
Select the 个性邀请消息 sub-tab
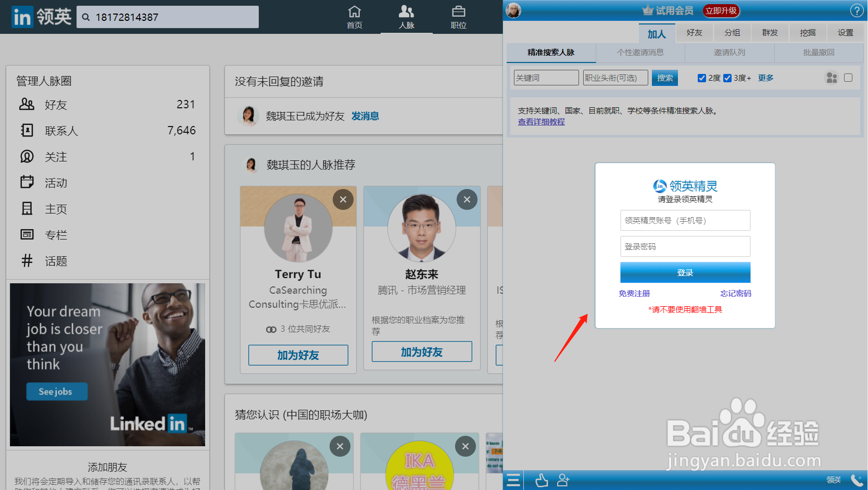[x=640, y=53]
